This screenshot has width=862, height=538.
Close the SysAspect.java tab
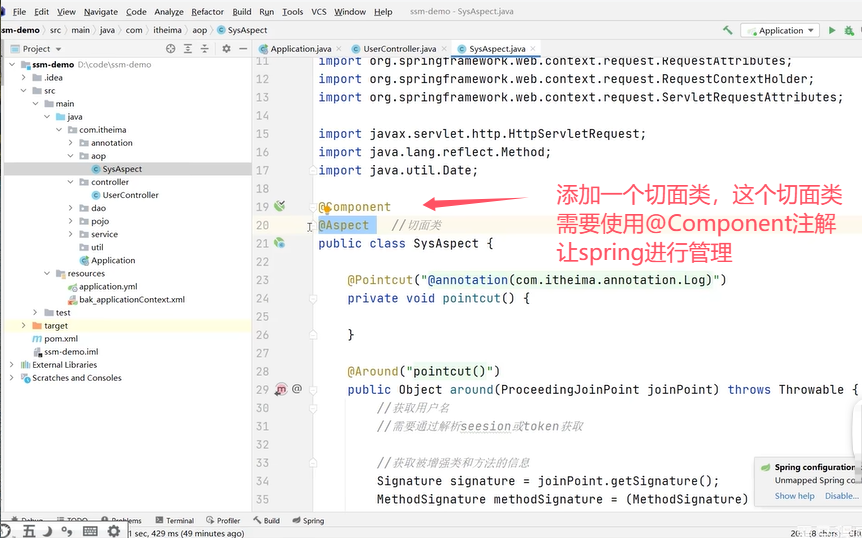pos(532,48)
